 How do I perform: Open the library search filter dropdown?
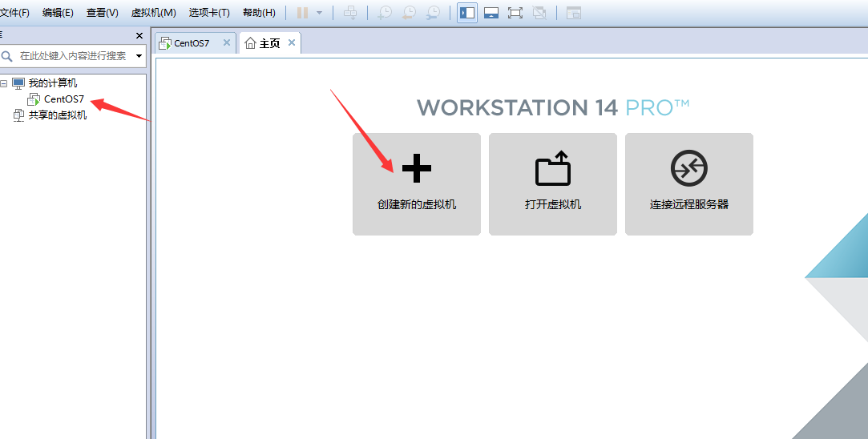pos(139,56)
